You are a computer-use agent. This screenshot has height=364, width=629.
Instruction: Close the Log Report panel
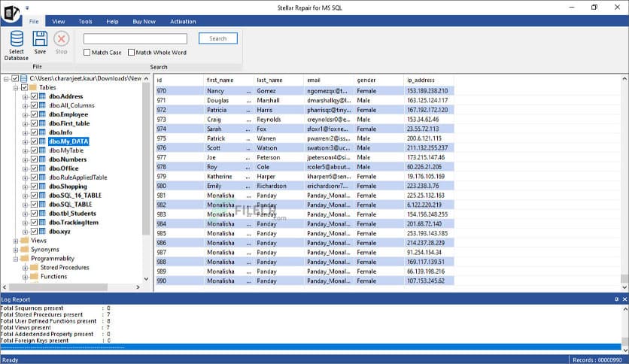pyautogui.click(x=624, y=299)
